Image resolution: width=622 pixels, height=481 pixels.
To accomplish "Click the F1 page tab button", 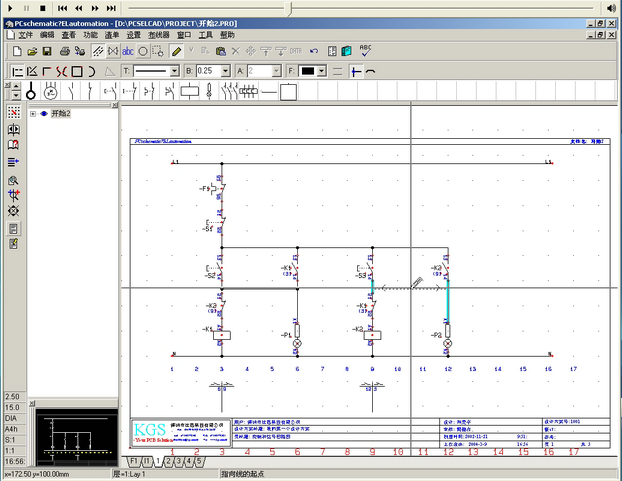I will [134, 461].
